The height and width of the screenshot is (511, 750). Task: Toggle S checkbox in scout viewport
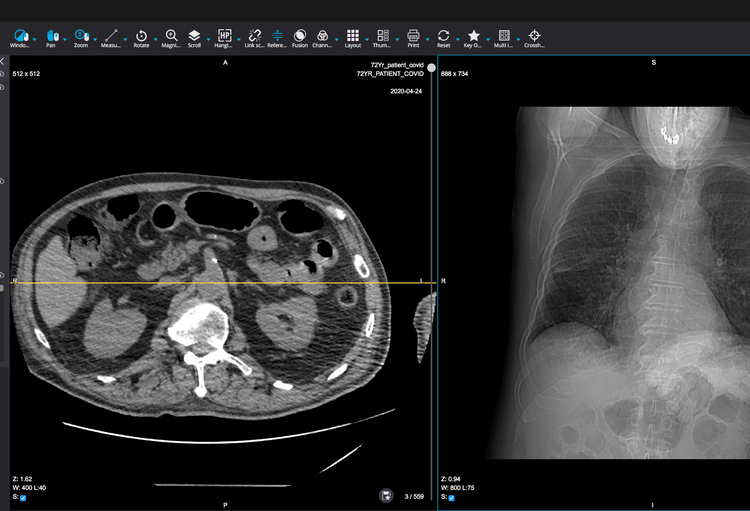pos(451,497)
